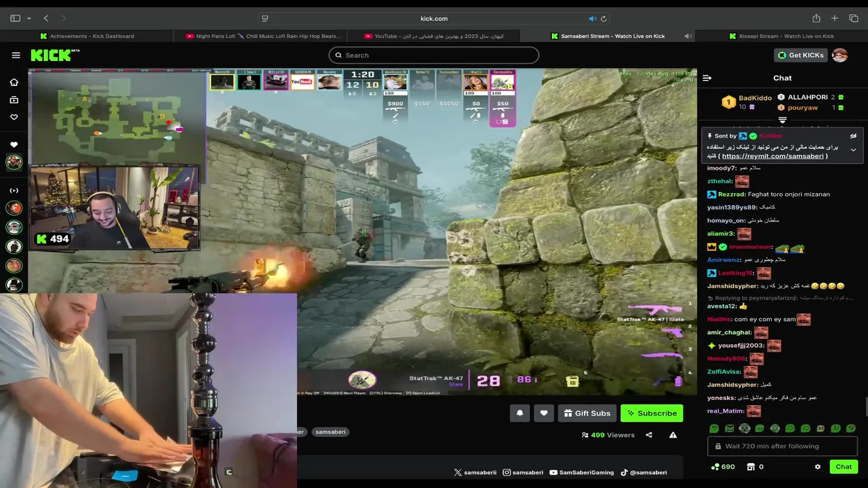Open SamSaberiGaming YouTube link
This screenshot has width=868, height=488.
(582, 472)
